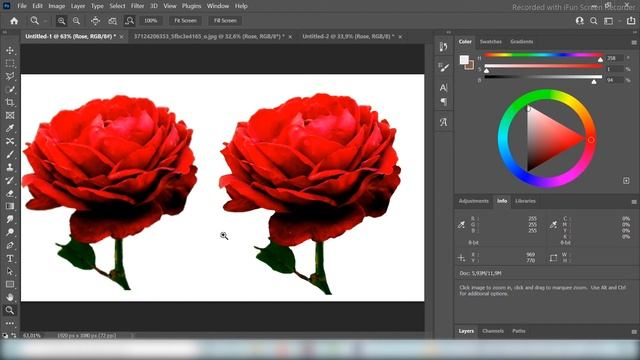
Task: Select the Frame tool
Action: [x=10, y=116]
